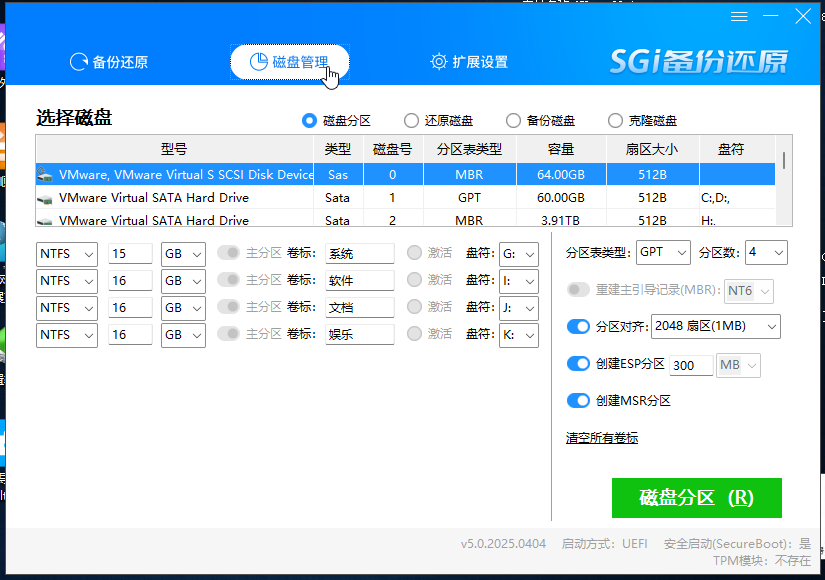The image size is (825, 580).
Task: Toggle 主分区 switch for 文档 partition
Action: pos(228,306)
